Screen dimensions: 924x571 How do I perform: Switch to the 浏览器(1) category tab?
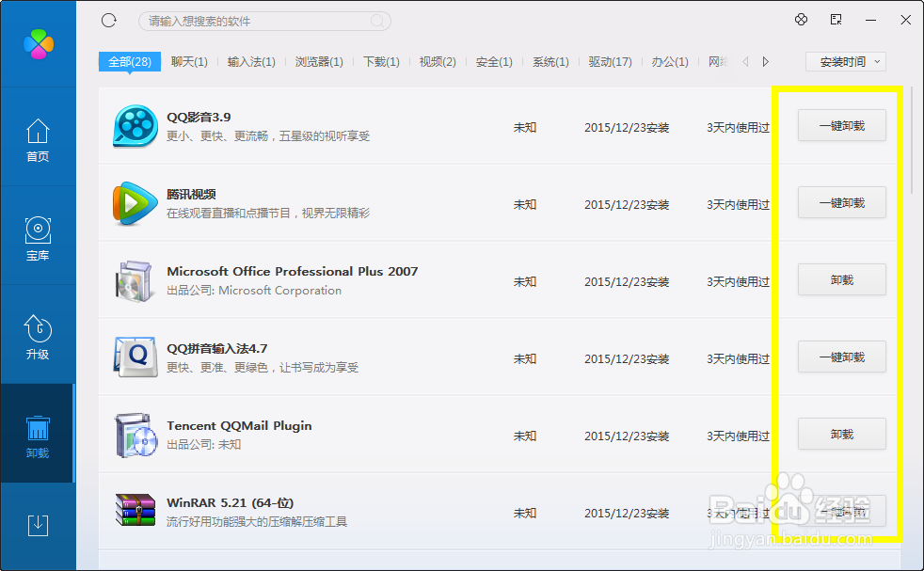(319, 61)
